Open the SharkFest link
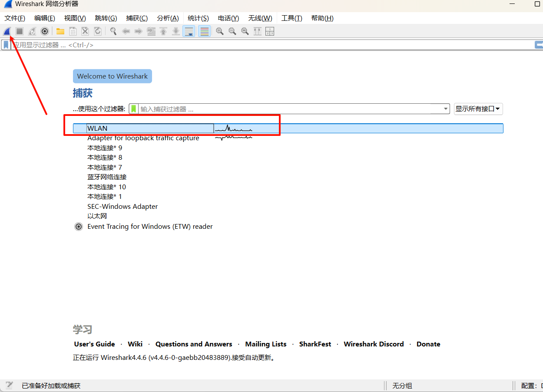The image size is (543, 392). 315,344
